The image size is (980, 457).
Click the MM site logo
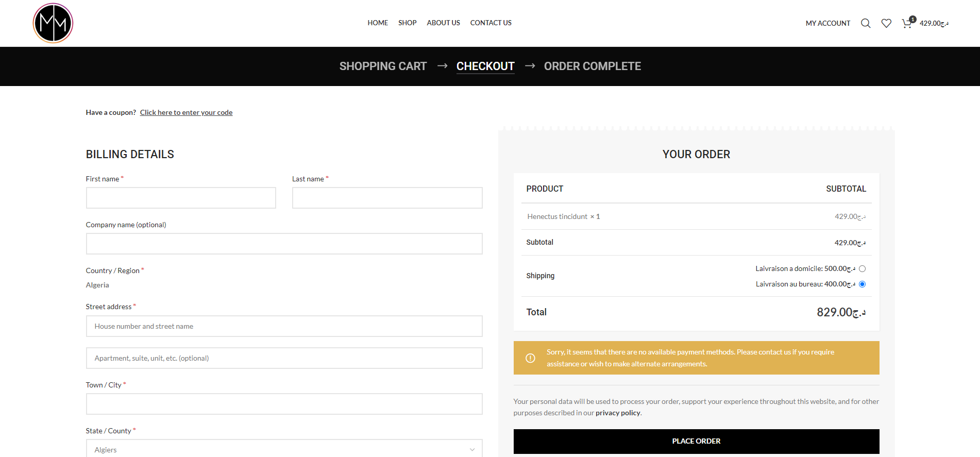pos(53,23)
